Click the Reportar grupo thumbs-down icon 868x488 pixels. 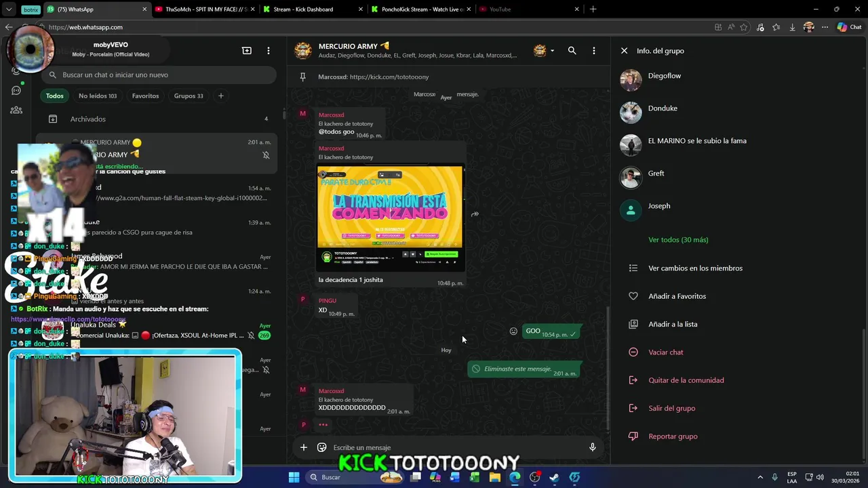coord(633,436)
